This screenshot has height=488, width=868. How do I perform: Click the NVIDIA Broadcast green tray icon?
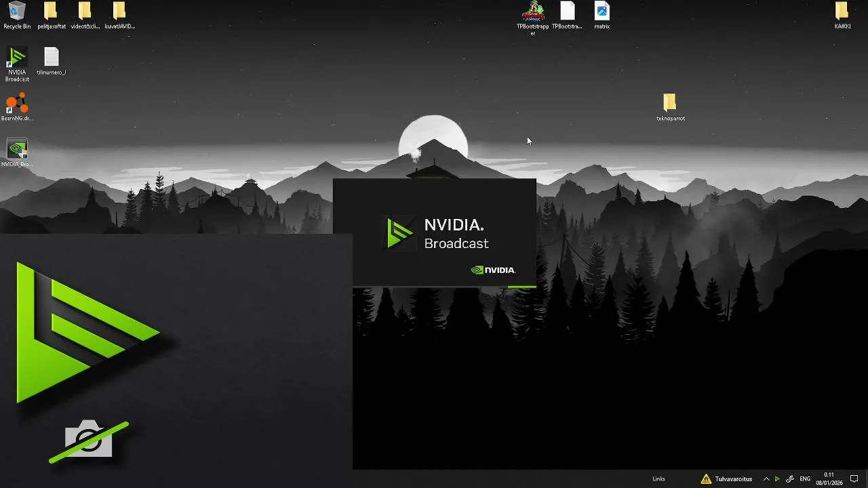pos(777,479)
